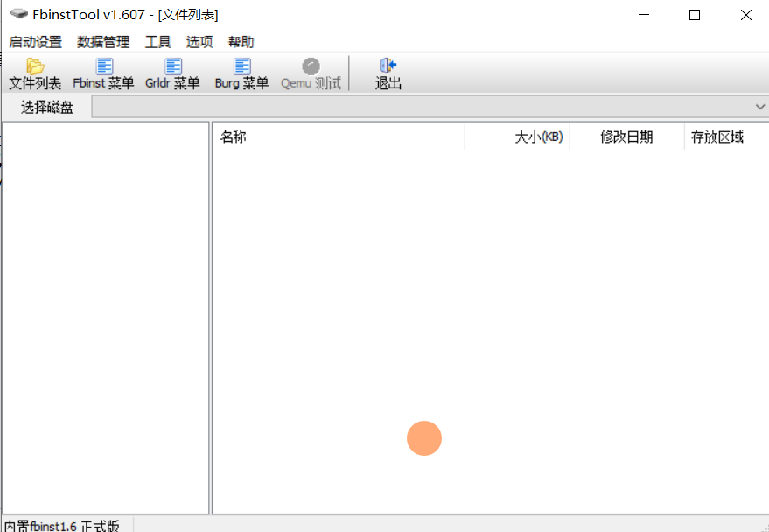The image size is (769, 532).
Task: Open the Burg 菜单 toolbar icon
Action: [241, 73]
